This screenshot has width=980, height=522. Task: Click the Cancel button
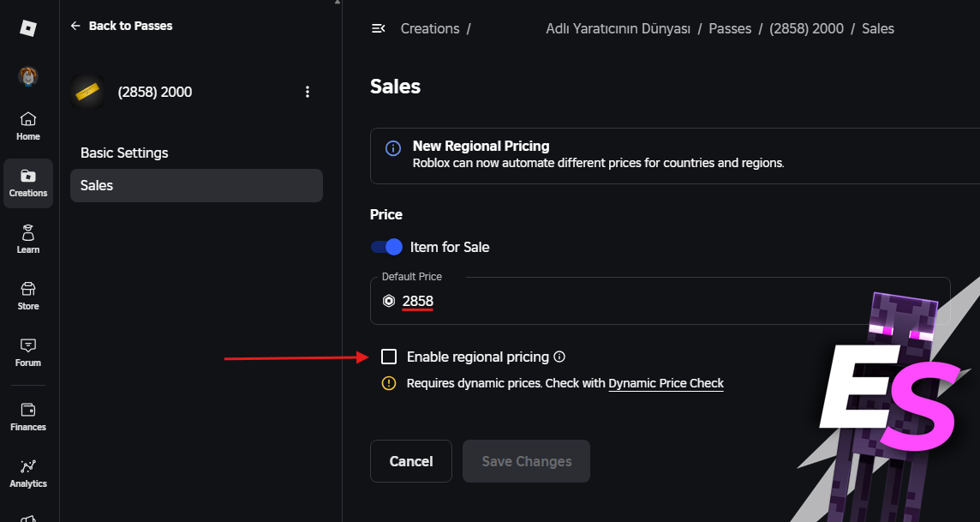tap(410, 461)
